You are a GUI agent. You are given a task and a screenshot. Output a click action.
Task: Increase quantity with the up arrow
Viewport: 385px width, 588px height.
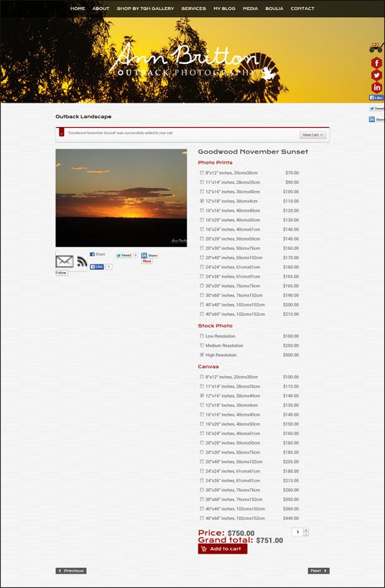(x=306, y=531)
